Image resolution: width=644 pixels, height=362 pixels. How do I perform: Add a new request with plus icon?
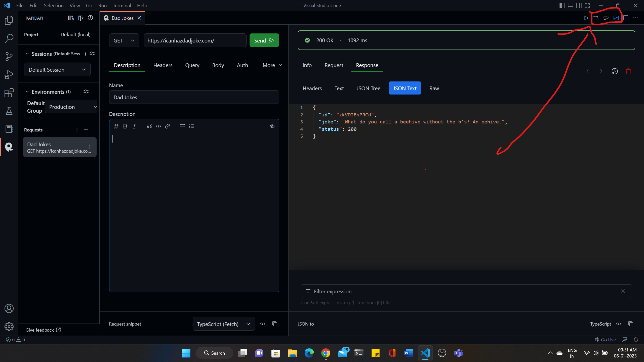[x=86, y=130]
